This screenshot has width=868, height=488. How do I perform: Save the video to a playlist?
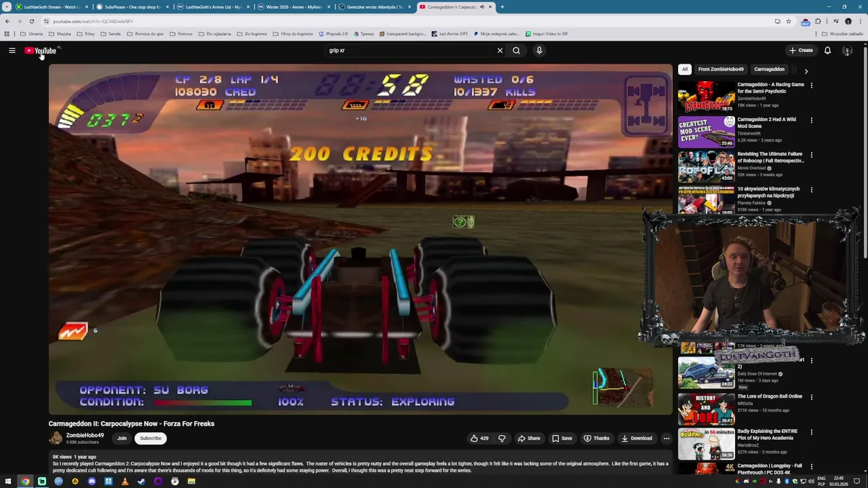(562, 438)
